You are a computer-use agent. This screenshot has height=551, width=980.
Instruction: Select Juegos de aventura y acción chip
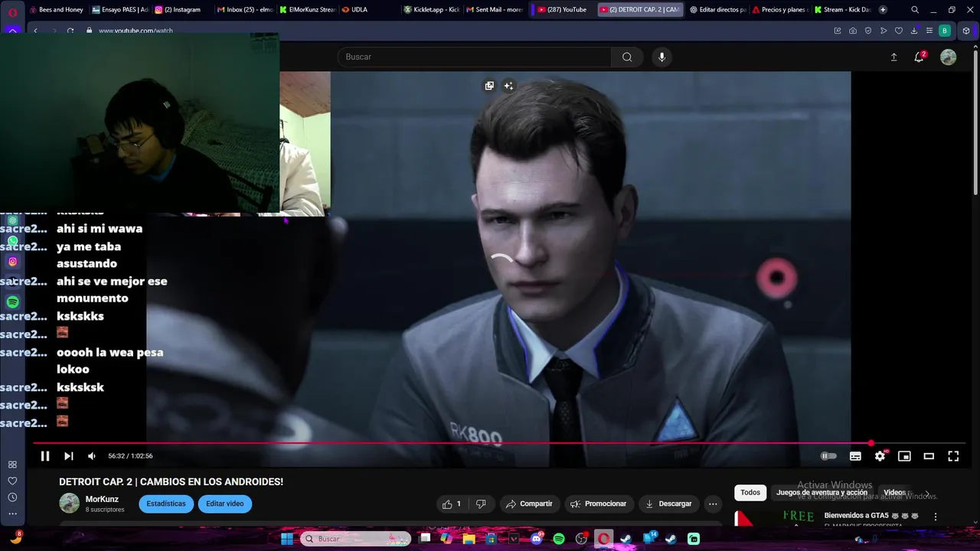[x=822, y=493]
